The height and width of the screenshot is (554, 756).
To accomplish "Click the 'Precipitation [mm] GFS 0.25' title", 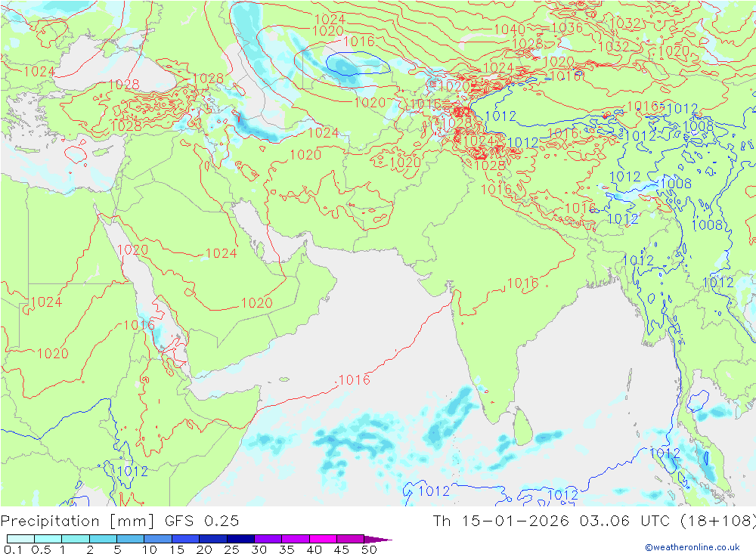I will tap(119, 521).
